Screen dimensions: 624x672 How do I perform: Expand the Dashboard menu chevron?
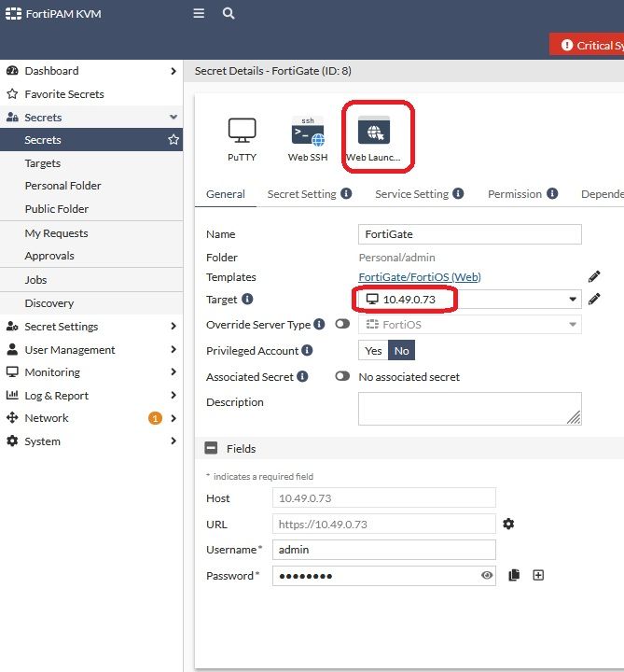173,71
